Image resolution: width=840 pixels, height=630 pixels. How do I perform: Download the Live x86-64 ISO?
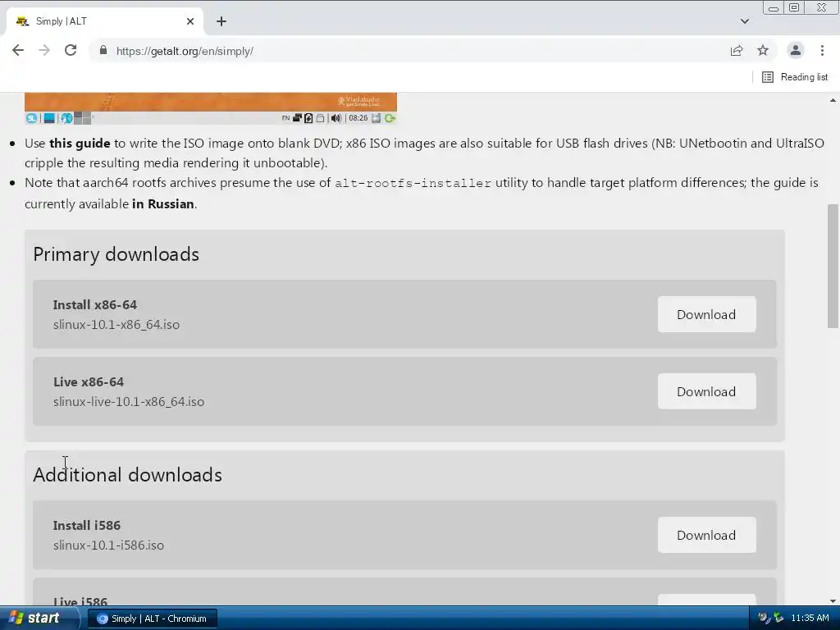[x=706, y=391]
